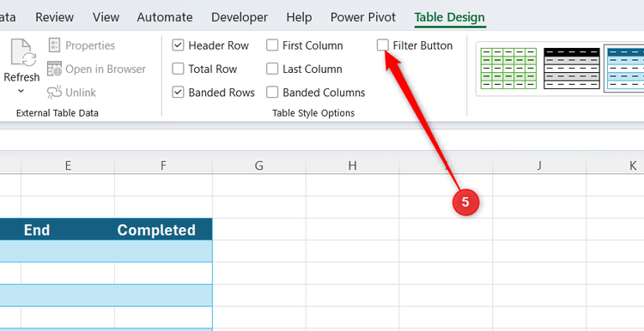Tick the Filter Button checkbox
This screenshot has height=331, width=644.
(x=383, y=45)
